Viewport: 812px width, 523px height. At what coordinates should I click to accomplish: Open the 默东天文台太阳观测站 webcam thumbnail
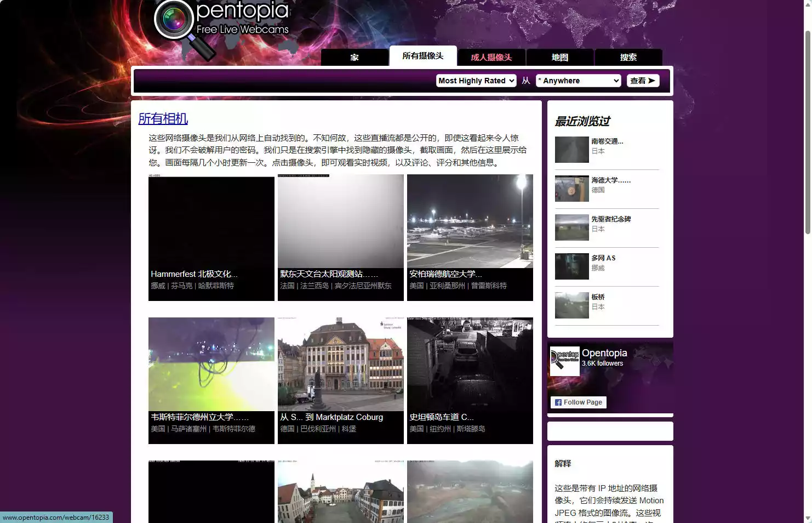[341, 221]
